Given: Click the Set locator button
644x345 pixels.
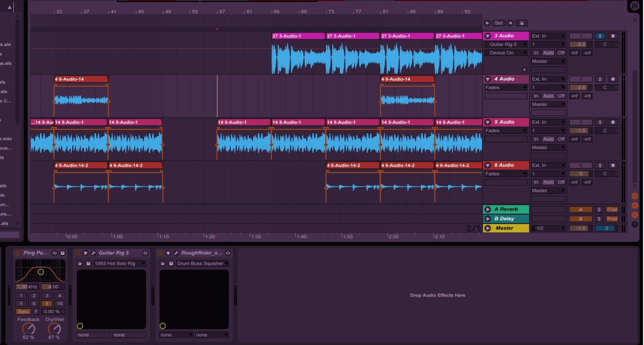Looking at the screenshot, I should pyautogui.click(x=498, y=23).
